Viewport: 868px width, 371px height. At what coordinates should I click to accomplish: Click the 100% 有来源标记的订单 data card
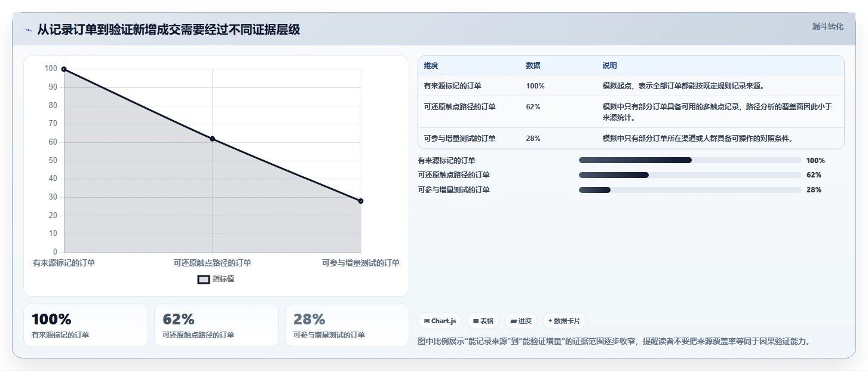pyautogui.click(x=85, y=325)
